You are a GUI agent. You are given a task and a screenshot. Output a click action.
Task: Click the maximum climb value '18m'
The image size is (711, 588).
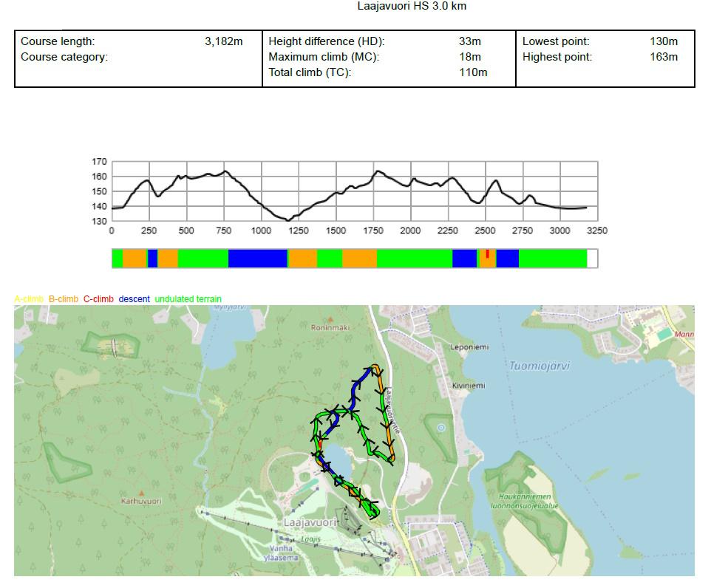470,57
